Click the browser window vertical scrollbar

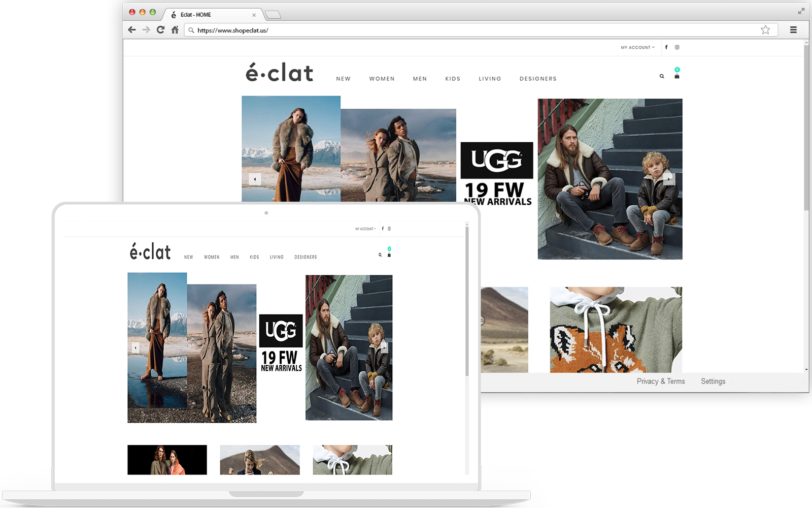(806, 127)
